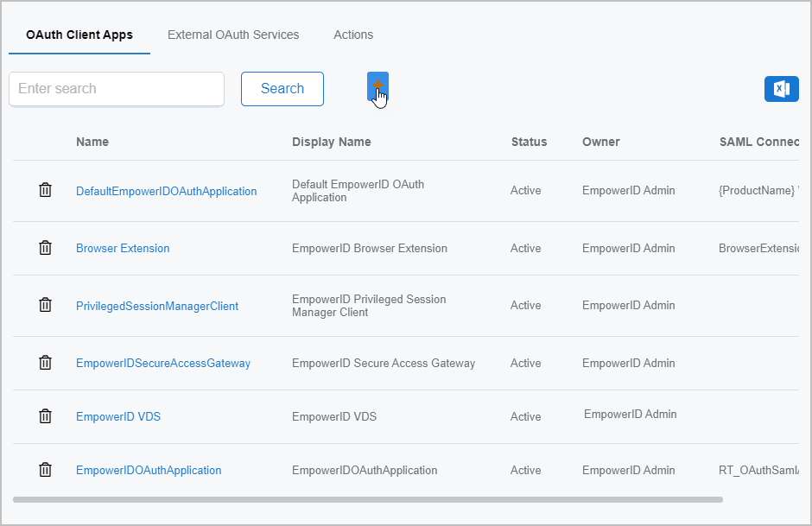812x526 pixels.
Task: Focus the Enter search text field
Action: point(117,89)
